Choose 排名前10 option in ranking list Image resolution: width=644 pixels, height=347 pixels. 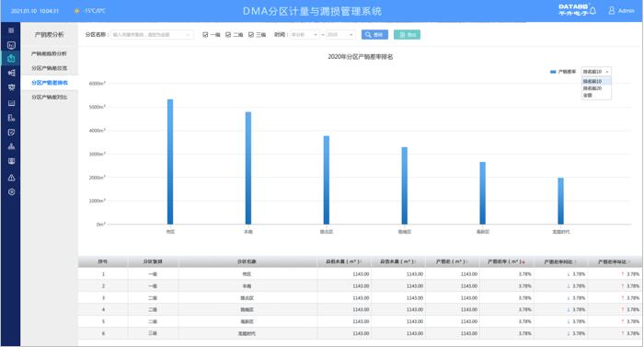click(596, 81)
